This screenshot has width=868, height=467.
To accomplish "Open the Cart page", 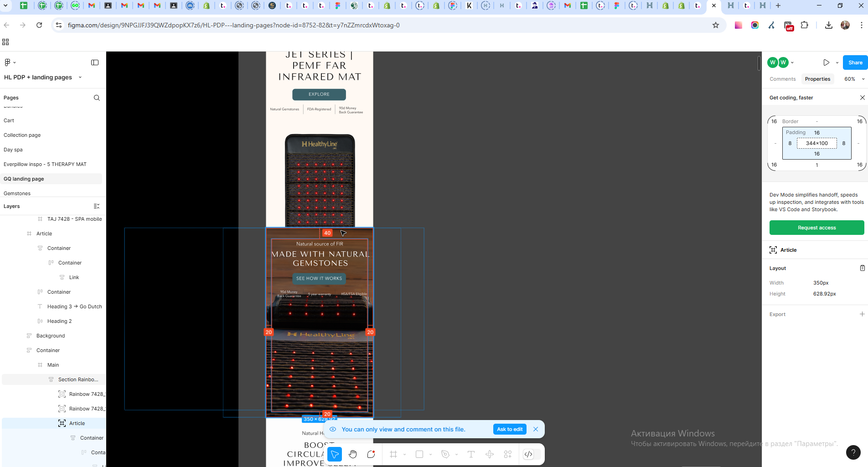I will (x=52, y=120).
